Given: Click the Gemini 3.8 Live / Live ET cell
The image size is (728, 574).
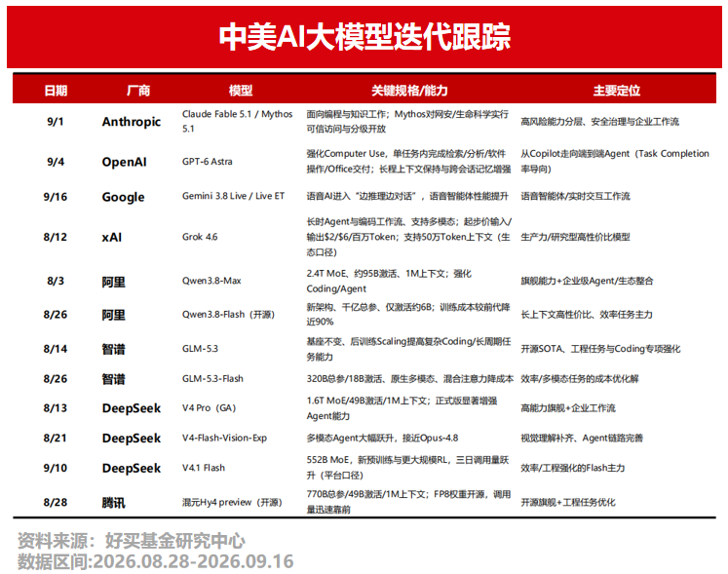Looking at the screenshot, I should (x=233, y=196).
